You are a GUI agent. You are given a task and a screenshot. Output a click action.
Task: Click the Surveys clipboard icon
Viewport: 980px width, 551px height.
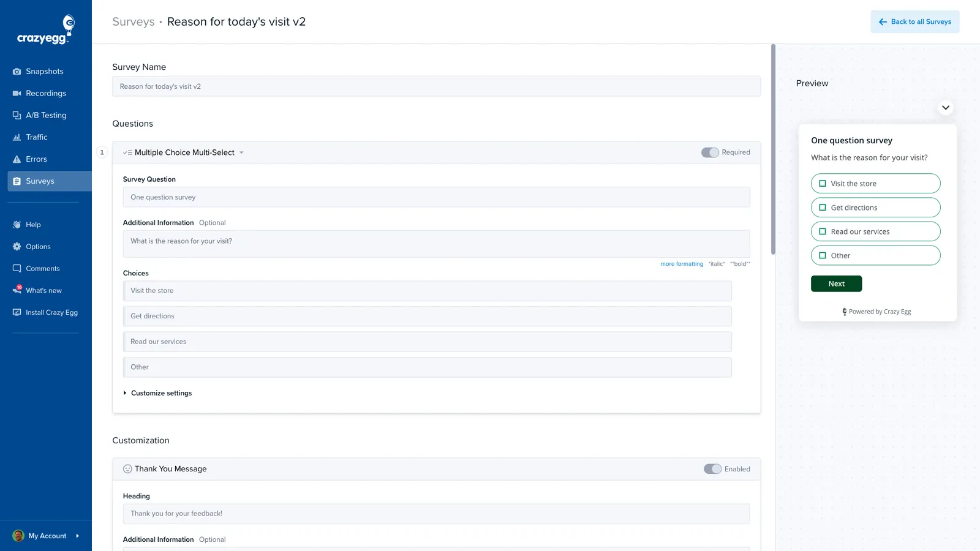[17, 181]
